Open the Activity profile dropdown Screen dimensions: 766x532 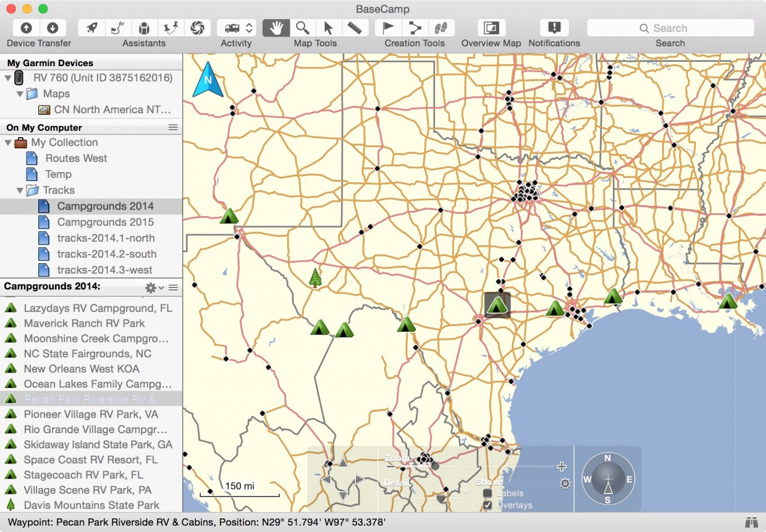(236, 28)
